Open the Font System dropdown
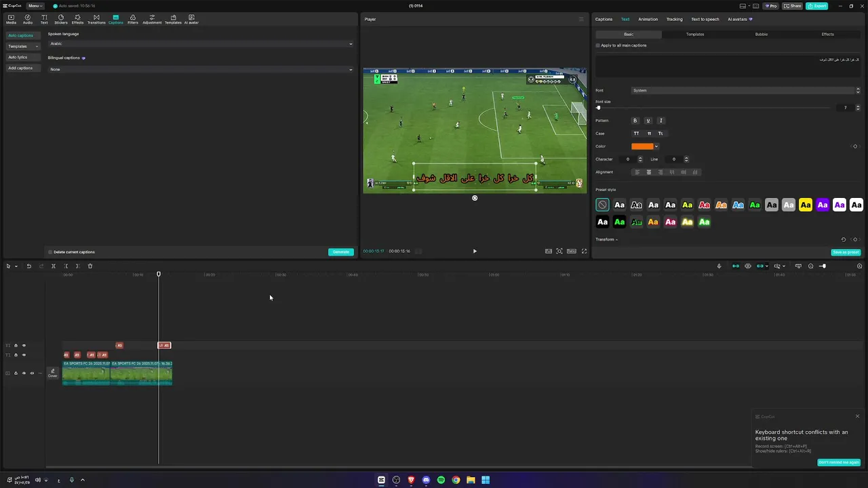Viewport: 868px width, 488px height. [746, 90]
